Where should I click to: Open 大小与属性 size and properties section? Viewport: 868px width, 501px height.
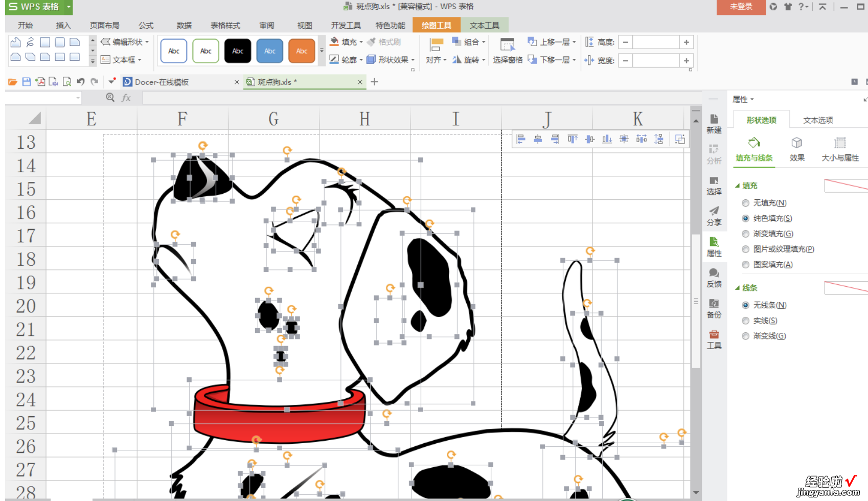tap(840, 149)
